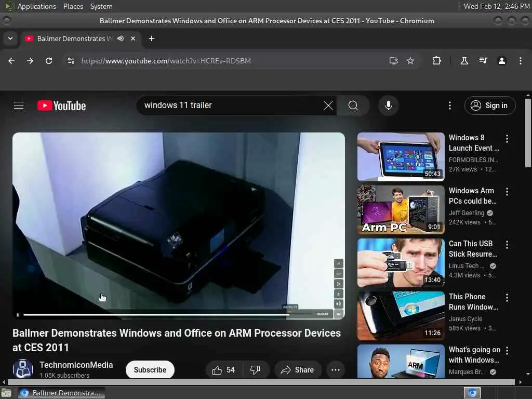The width and height of the screenshot is (532, 399).
Task: Open the Extensions puzzle icon
Action: [436, 61]
